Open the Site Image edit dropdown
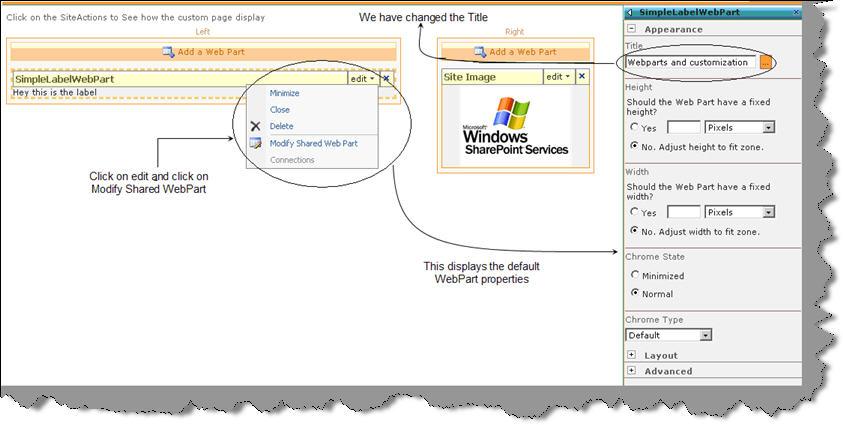The height and width of the screenshot is (425, 843). (559, 77)
